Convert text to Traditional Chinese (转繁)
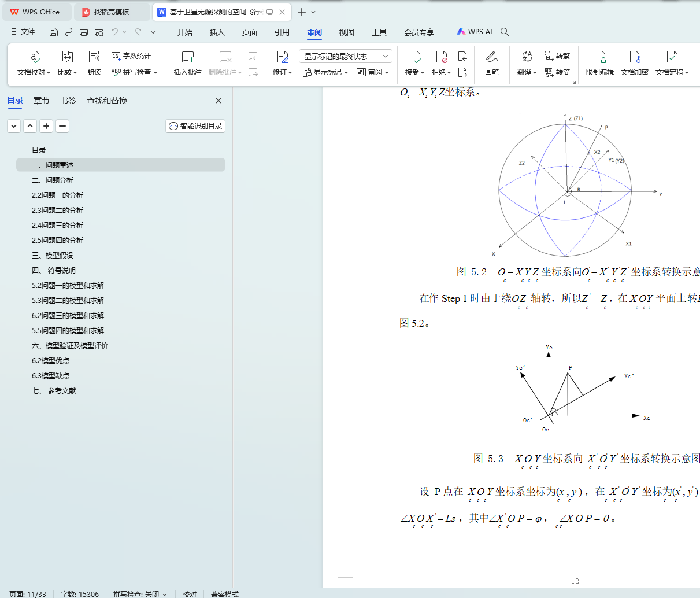700x598 pixels. 557,56
